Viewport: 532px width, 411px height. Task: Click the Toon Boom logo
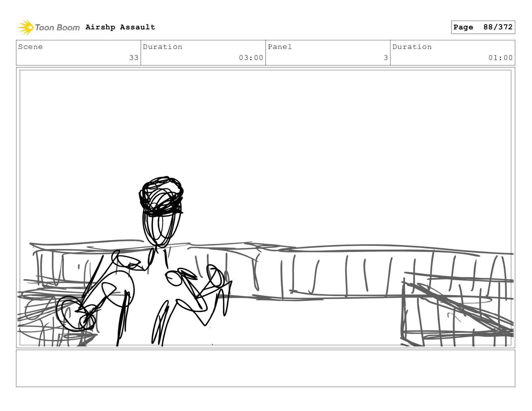tap(48, 27)
